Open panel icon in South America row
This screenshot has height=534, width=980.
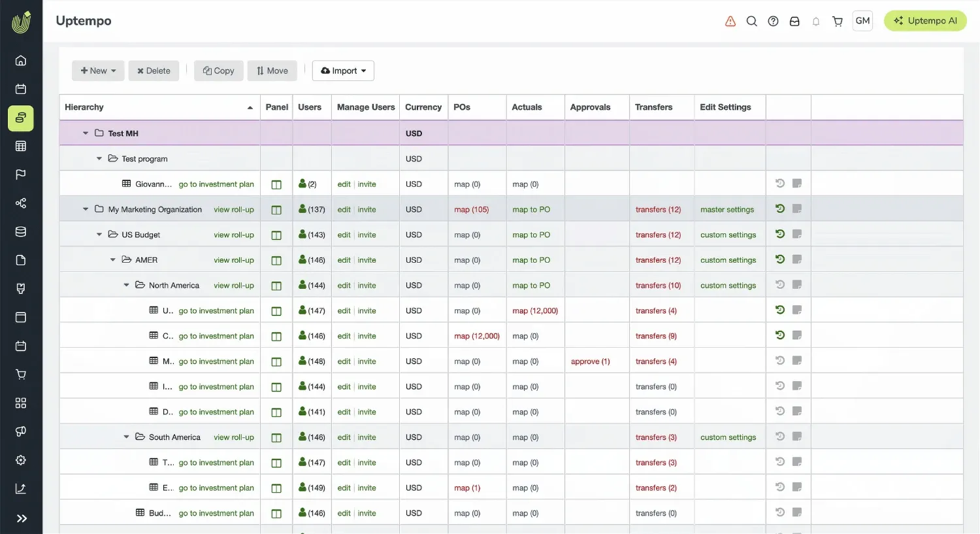(276, 438)
